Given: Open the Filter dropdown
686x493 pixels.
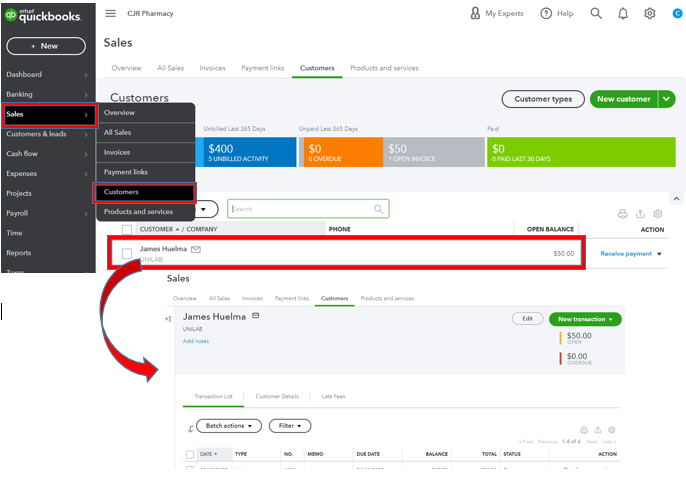Looking at the screenshot, I should tap(290, 426).
